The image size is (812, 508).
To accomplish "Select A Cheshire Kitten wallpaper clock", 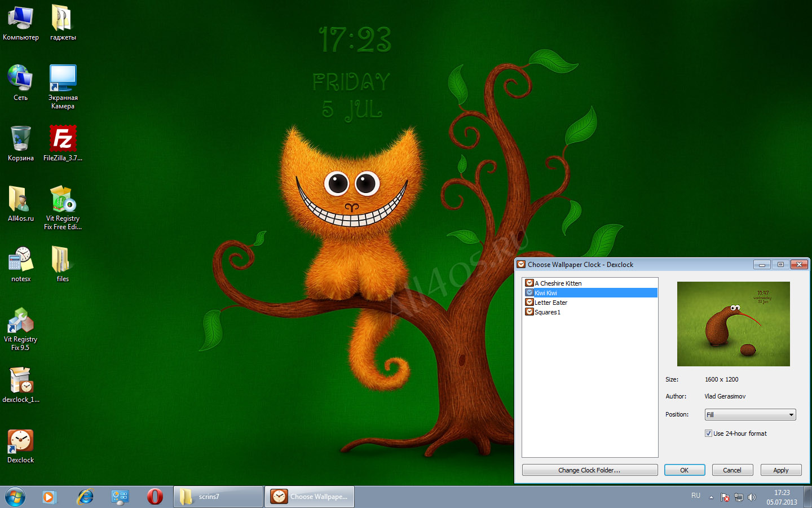I will tap(590, 283).
